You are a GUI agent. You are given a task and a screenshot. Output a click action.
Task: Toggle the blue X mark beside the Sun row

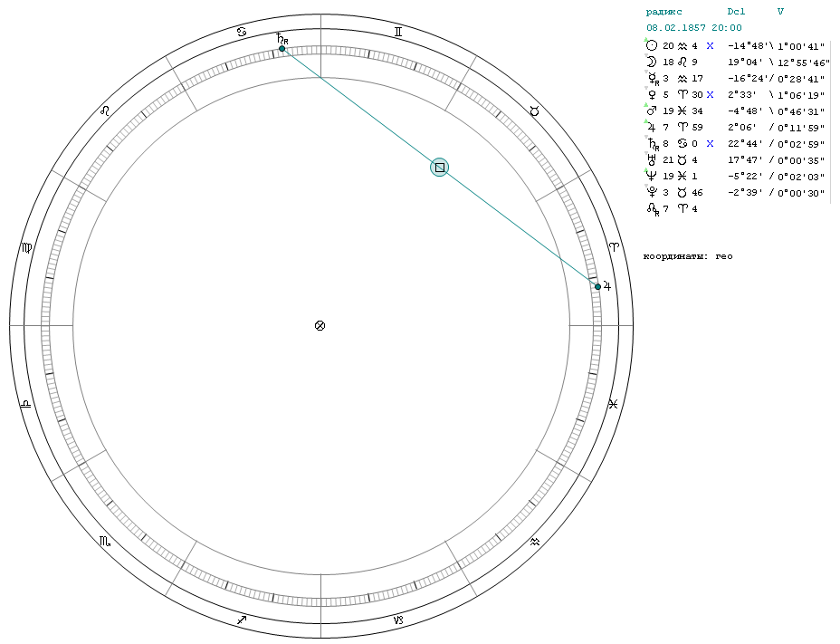click(x=710, y=45)
